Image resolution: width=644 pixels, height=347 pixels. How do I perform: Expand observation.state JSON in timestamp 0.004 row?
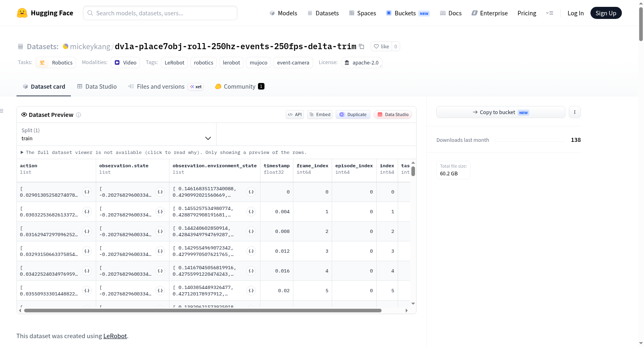[160, 212]
